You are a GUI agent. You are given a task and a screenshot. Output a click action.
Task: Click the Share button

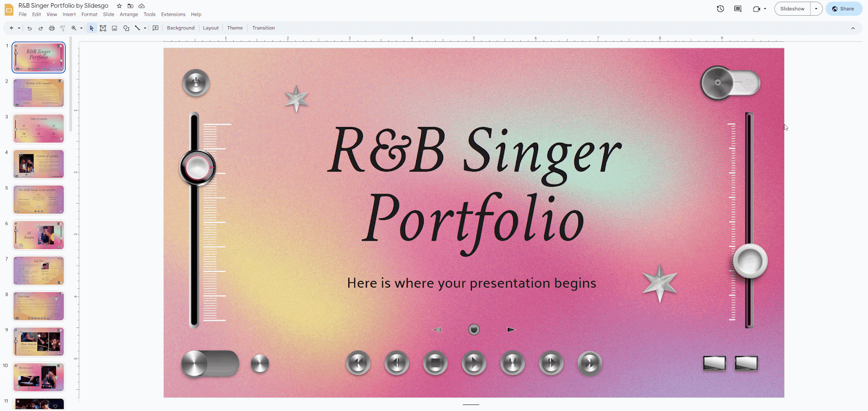pyautogui.click(x=844, y=9)
